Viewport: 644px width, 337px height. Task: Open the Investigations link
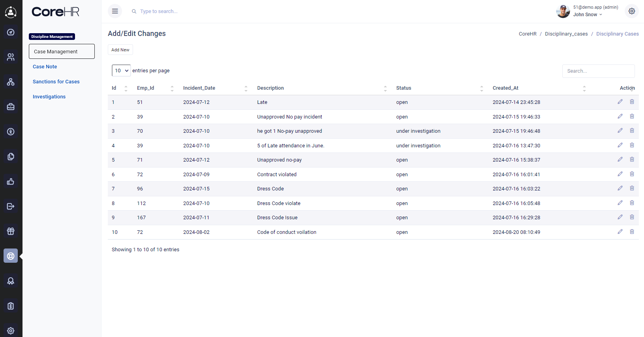click(x=49, y=97)
